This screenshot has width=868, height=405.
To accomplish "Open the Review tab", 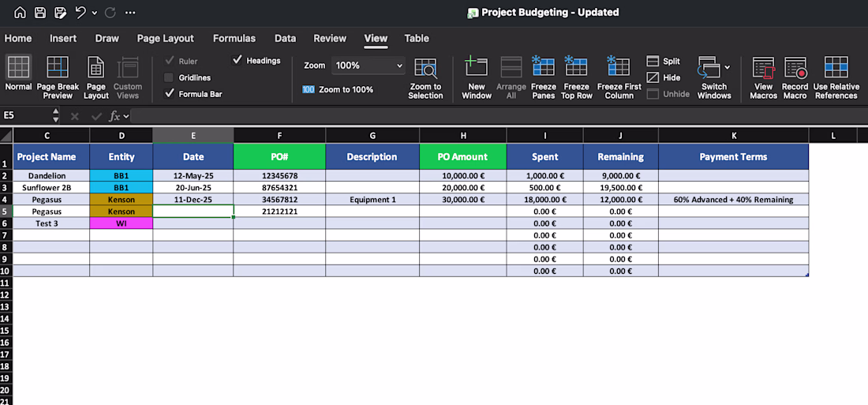I will 330,38.
